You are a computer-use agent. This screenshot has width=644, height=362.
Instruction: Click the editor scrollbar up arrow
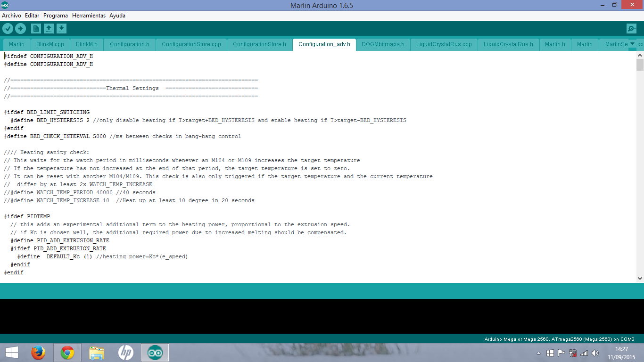pyautogui.click(x=640, y=55)
